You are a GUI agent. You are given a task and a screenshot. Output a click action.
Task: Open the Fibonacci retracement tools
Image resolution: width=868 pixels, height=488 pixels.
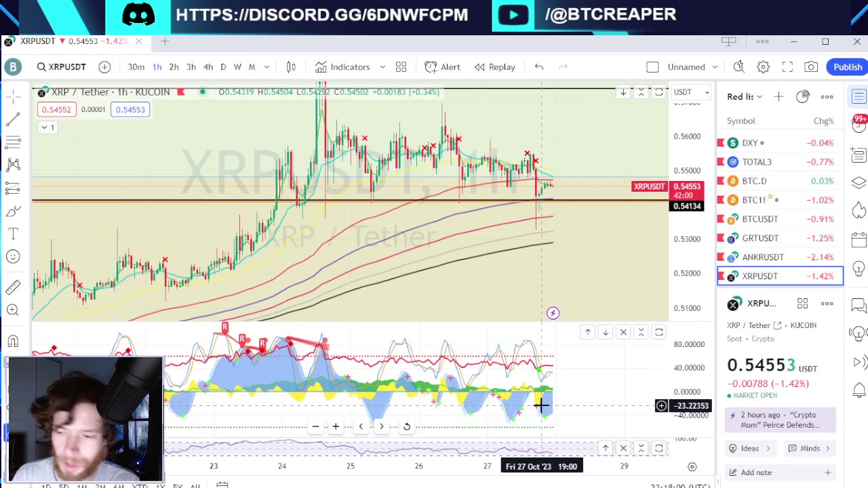13,142
